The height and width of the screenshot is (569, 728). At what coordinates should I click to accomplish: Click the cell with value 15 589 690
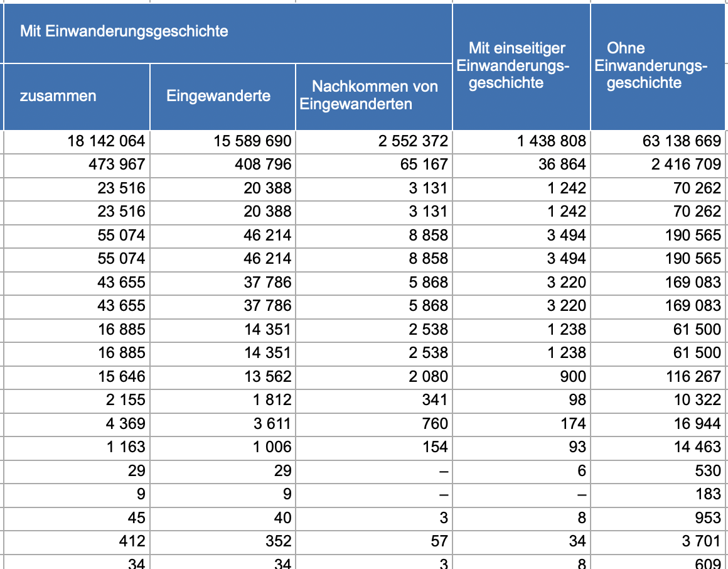[x=223, y=142]
